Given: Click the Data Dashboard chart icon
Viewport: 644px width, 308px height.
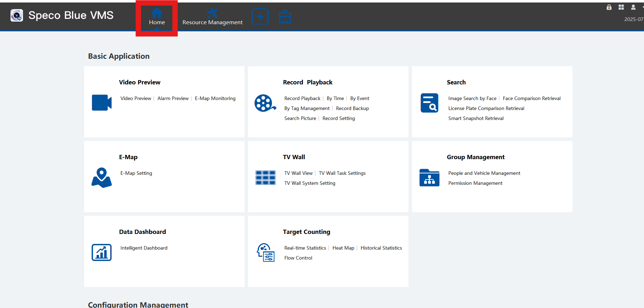Looking at the screenshot, I should 102,252.
